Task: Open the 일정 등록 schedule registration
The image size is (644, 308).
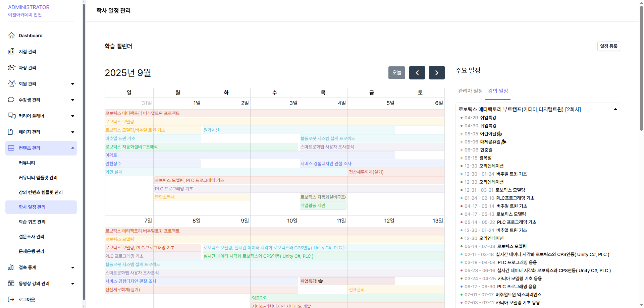Action: point(608,46)
